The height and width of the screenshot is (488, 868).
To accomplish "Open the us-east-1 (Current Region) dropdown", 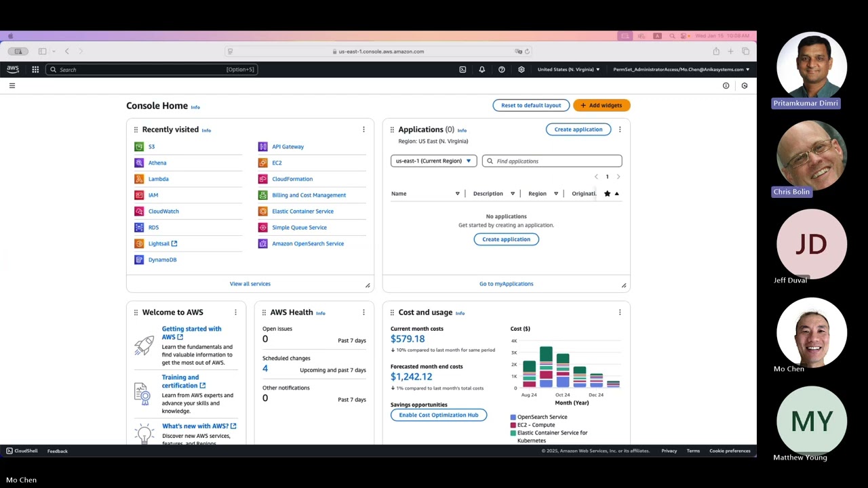I will coord(433,161).
